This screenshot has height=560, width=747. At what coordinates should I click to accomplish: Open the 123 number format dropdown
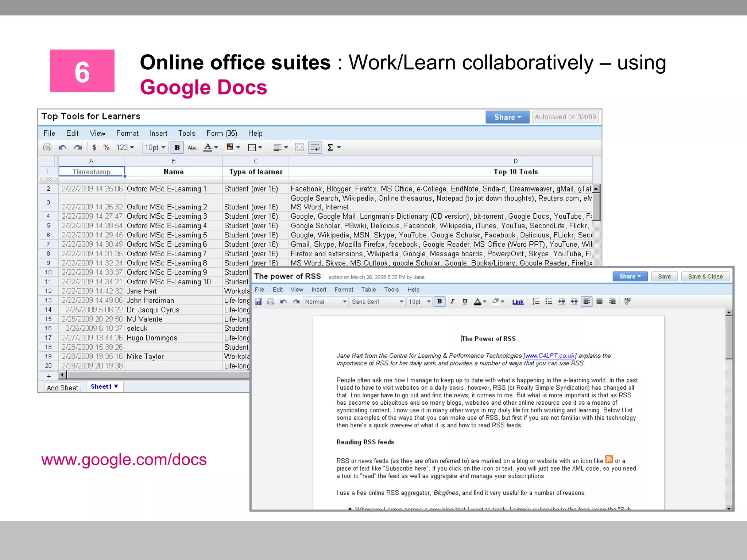(125, 147)
